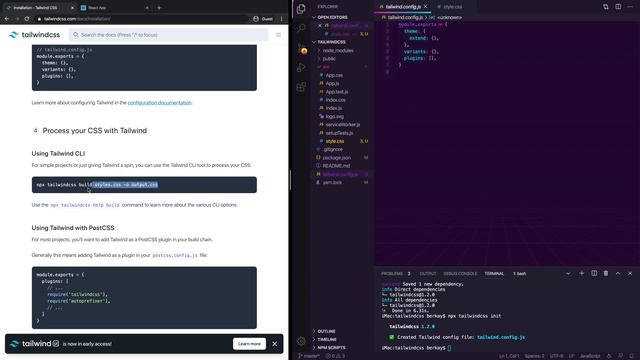Open the Explorer view in activity bar

301,9
